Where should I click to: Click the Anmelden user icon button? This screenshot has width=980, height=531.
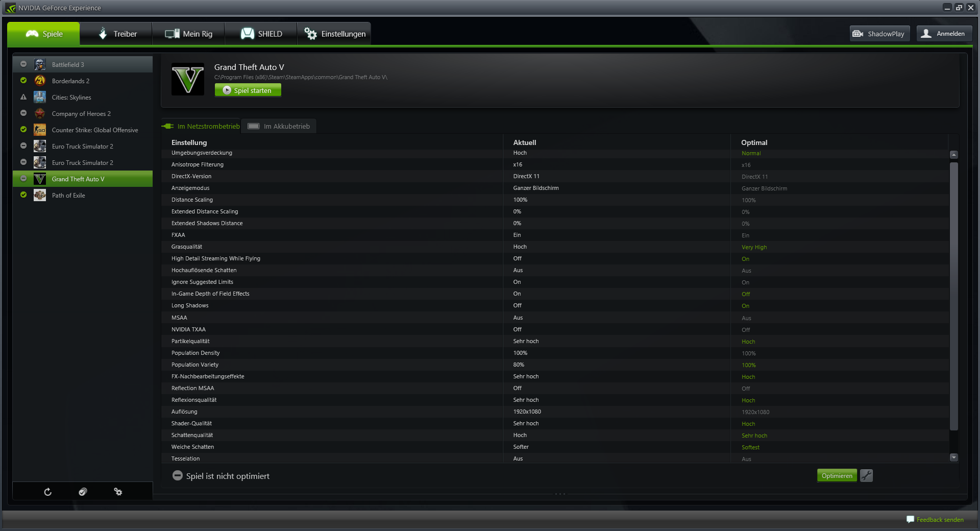[944, 34]
